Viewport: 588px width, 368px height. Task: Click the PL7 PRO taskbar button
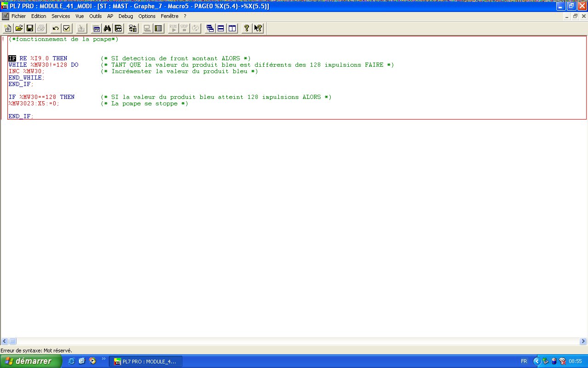coord(146,362)
